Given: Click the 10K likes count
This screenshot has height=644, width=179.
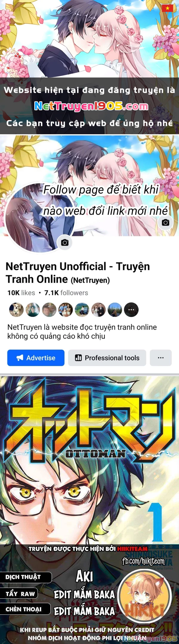Looking at the screenshot, I should point(21,293).
